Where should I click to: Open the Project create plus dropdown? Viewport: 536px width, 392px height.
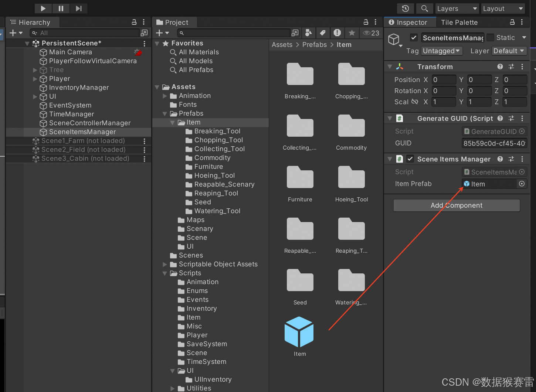(162, 33)
